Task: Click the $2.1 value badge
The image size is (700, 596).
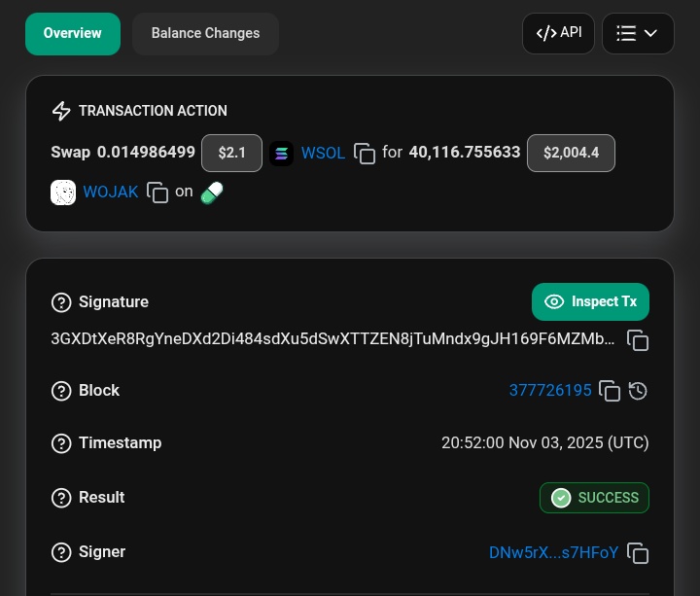Action: tap(231, 153)
